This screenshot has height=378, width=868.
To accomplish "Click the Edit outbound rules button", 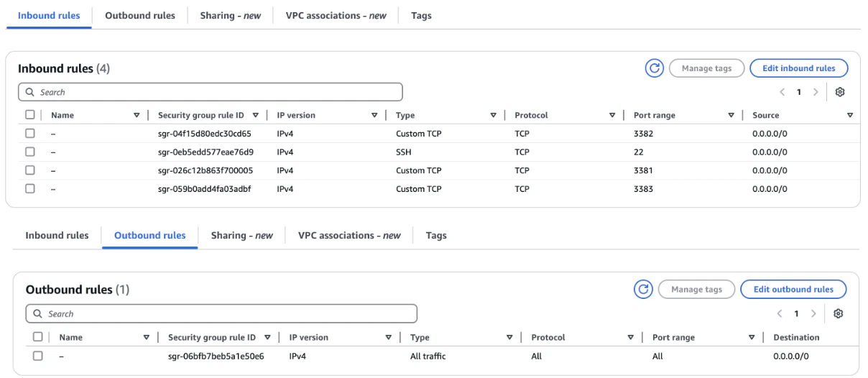I will click(x=793, y=290).
